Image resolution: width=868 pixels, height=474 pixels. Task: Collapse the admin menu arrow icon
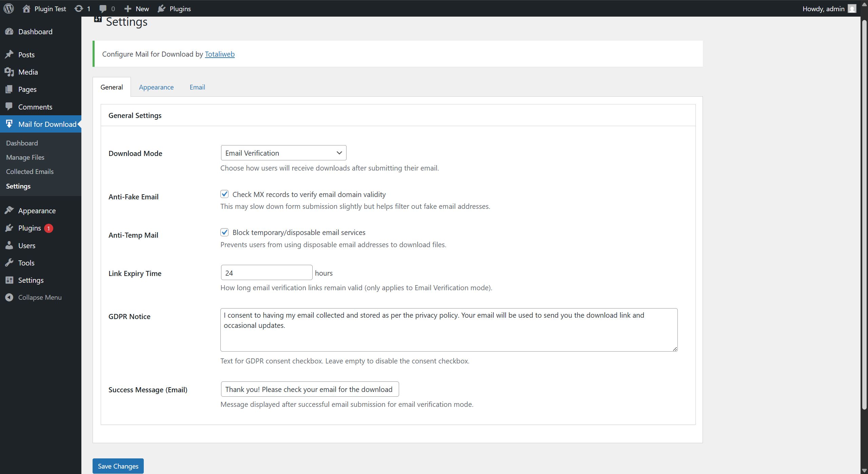pyautogui.click(x=9, y=297)
